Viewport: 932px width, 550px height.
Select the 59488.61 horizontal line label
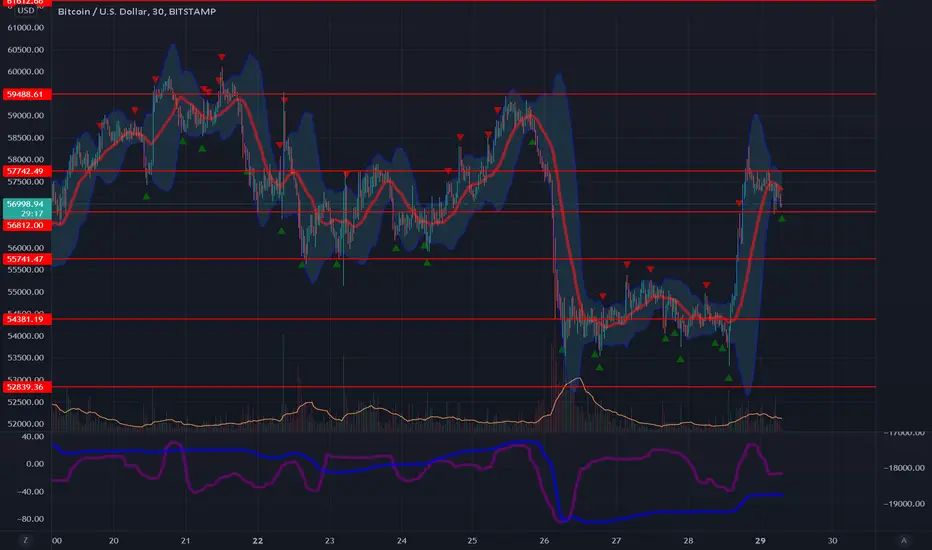(x=27, y=94)
